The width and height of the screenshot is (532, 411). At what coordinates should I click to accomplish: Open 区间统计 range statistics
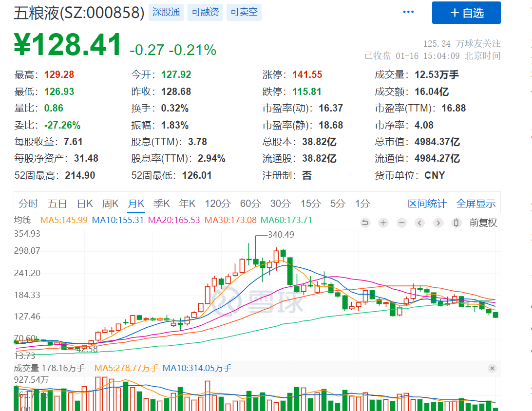click(x=427, y=204)
